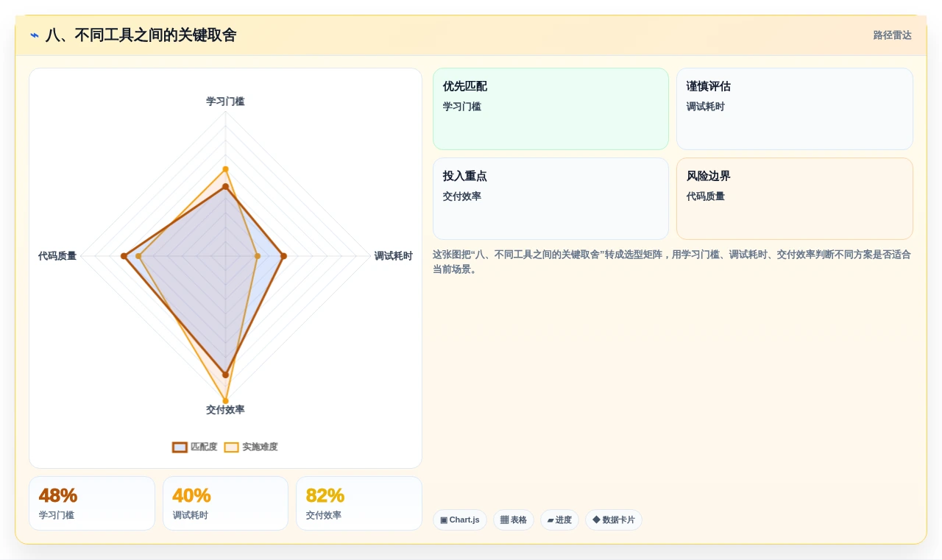The width and height of the screenshot is (942, 560).
Task: Click the 82% 交付效率 stat card
Action: [359, 503]
